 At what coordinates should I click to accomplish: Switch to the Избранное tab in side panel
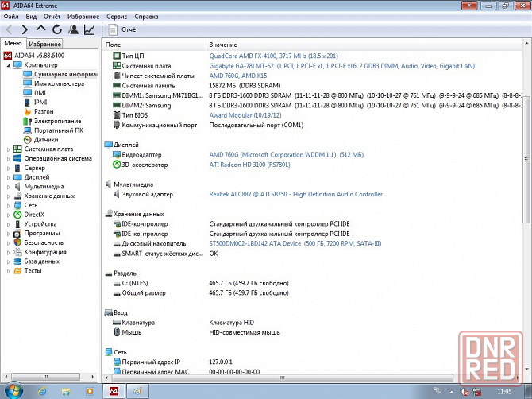[x=44, y=44]
